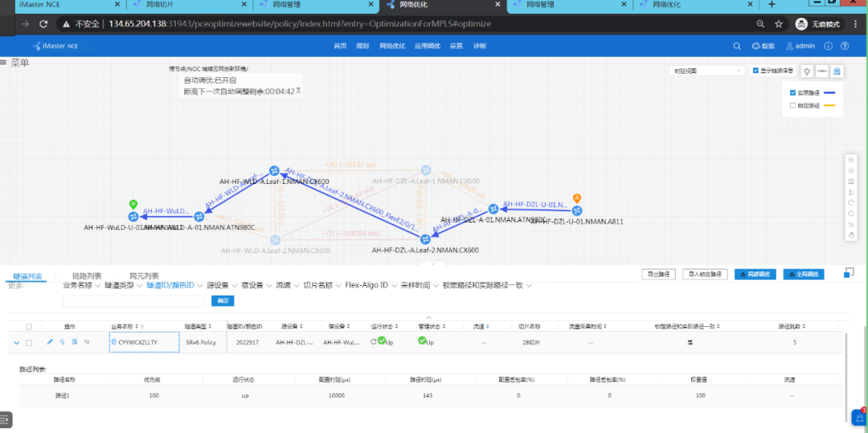Open the 诊断 menu in top navigation
The width and height of the screenshot is (868, 433).
[480, 46]
